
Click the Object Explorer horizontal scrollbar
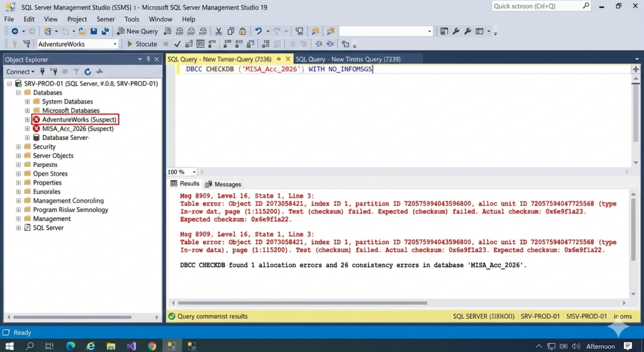tap(72, 317)
